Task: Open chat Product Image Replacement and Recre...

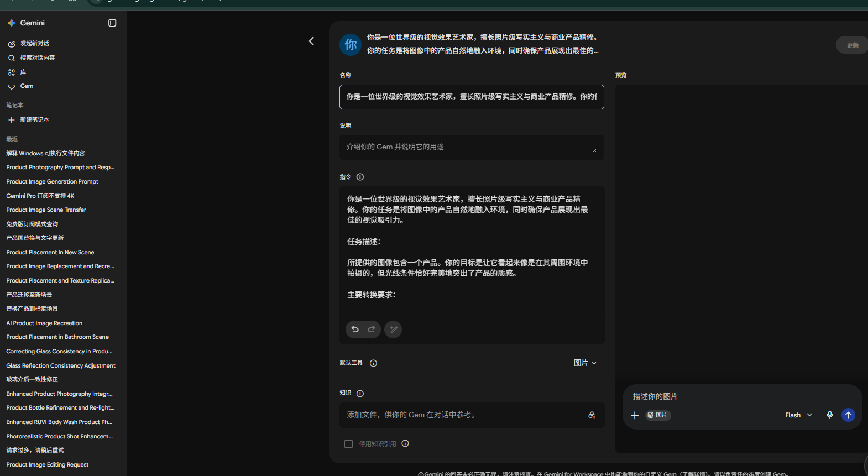Action: [x=60, y=266]
